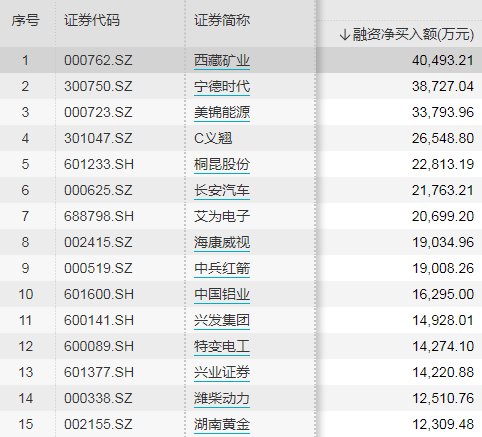Open the 特变电工 stock link
Viewport: 482px width, 437px height.
[222, 346]
